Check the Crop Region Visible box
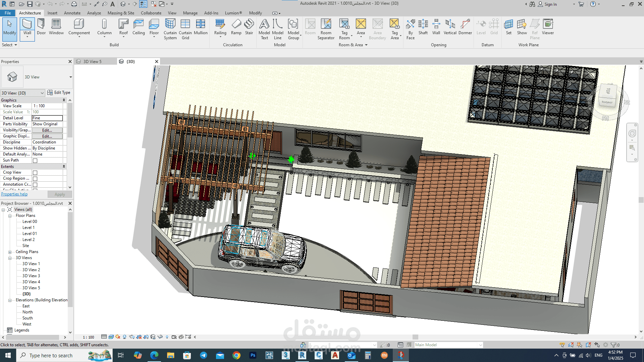 (x=35, y=179)
